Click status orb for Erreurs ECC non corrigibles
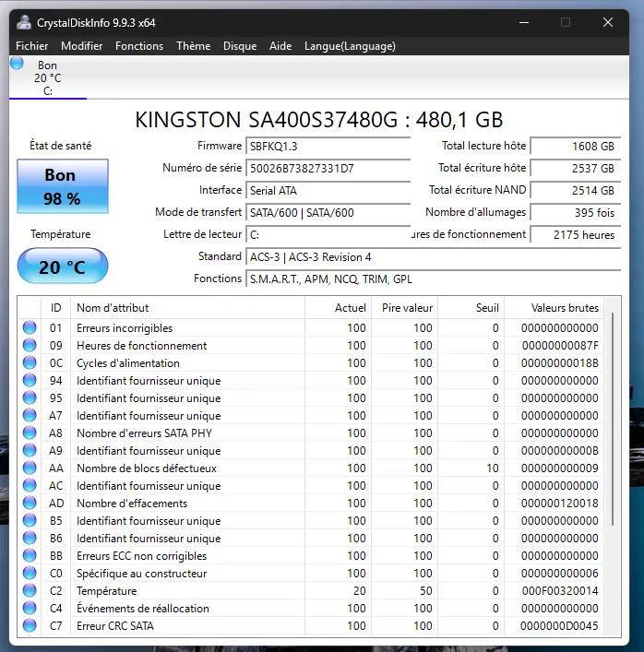The image size is (644, 652). 30,555
